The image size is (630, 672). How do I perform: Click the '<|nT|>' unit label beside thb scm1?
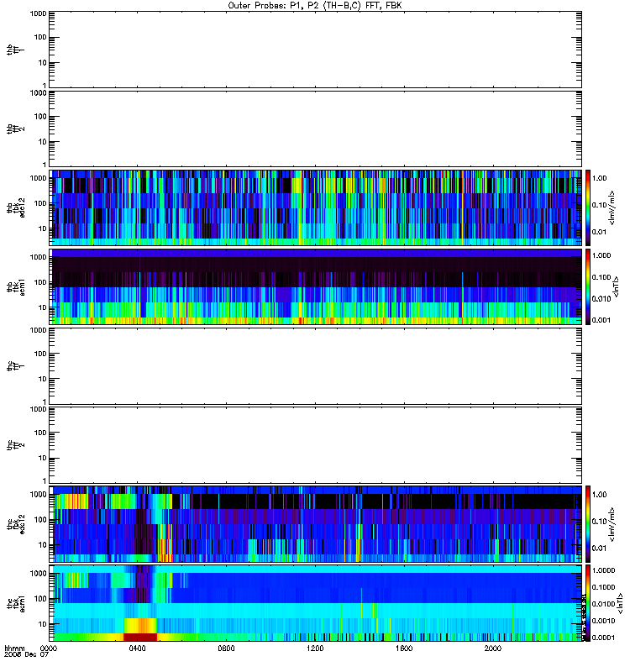coord(617,287)
